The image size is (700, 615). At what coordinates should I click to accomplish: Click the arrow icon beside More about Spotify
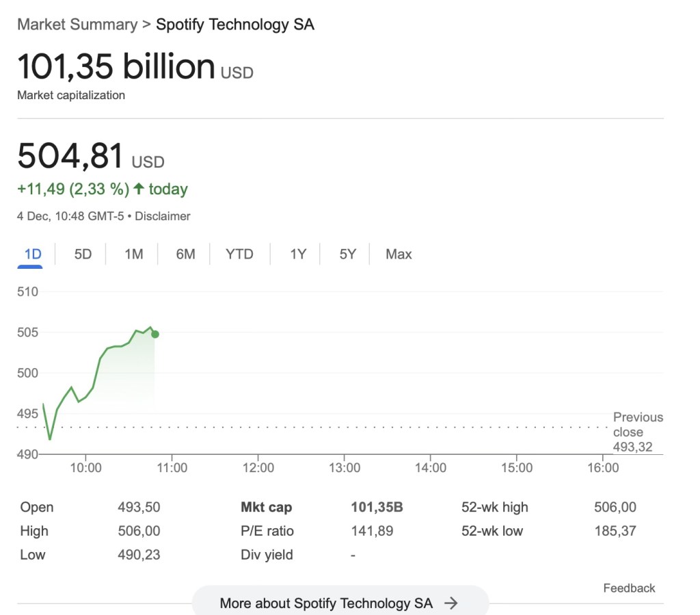[451, 603]
